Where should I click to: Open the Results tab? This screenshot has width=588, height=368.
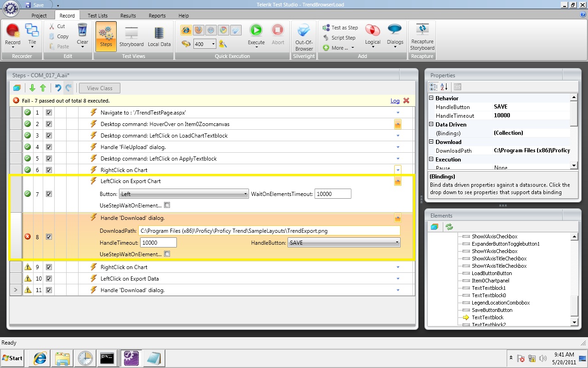click(x=128, y=16)
